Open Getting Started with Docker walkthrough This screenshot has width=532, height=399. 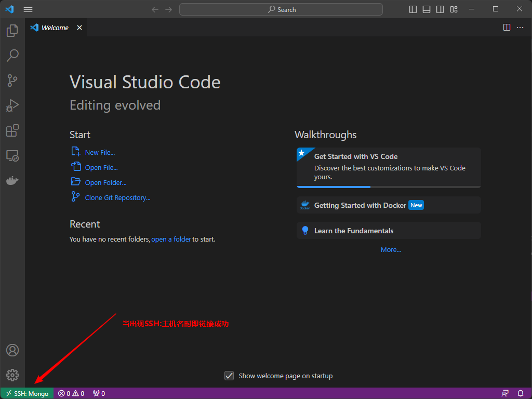click(x=389, y=205)
